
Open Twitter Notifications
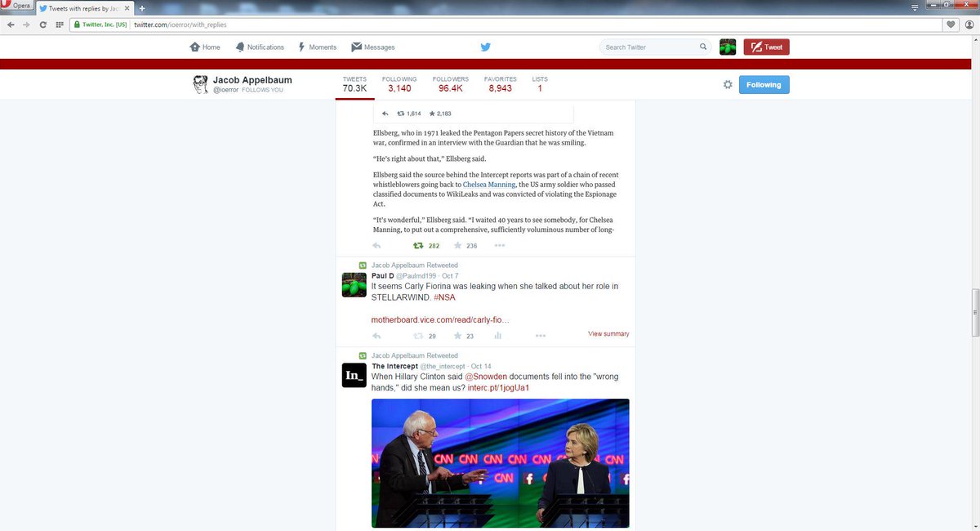[260, 47]
